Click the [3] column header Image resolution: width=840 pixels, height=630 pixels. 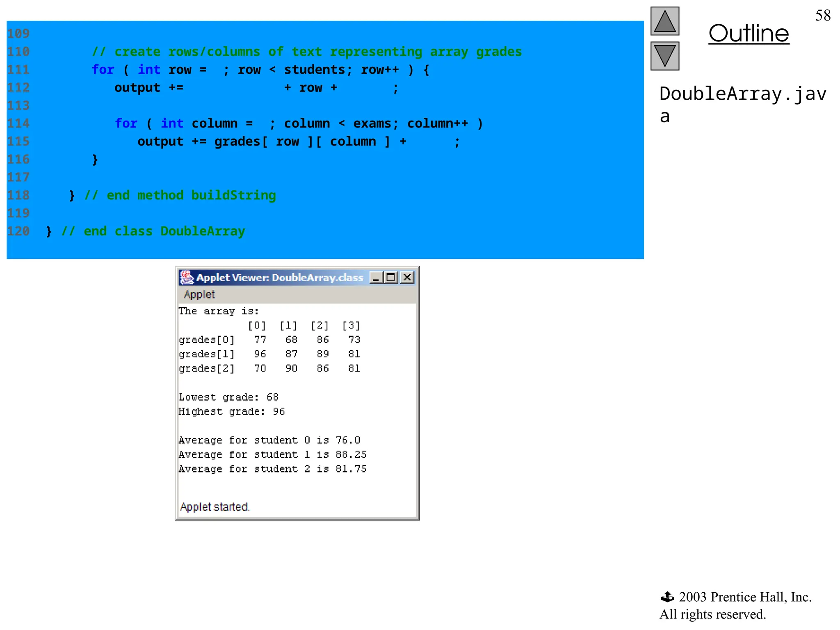(351, 326)
